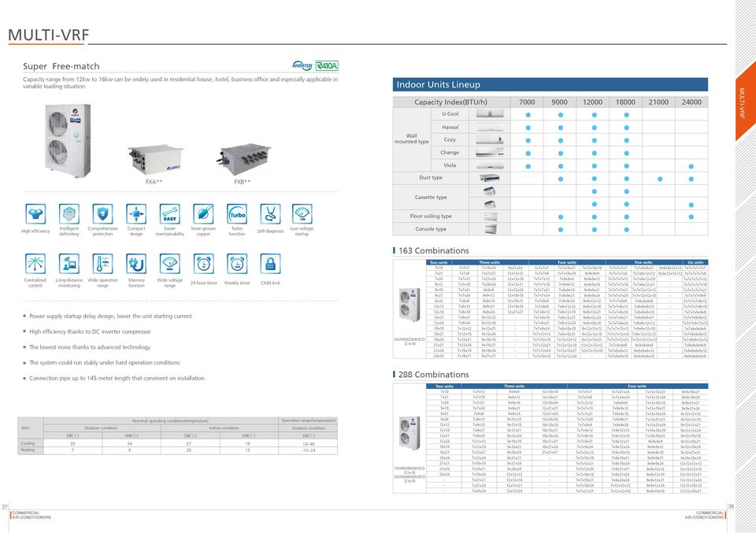756x533 pixels.
Task: Click the 24000 capacity column header
Action: pos(691,102)
